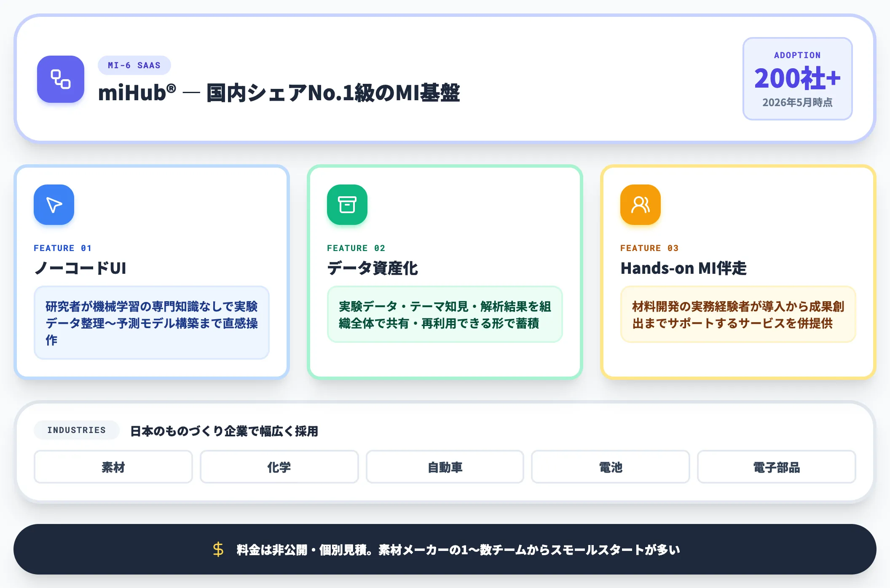
Task: Click the FEATURE 01 label
Action: [x=63, y=248]
